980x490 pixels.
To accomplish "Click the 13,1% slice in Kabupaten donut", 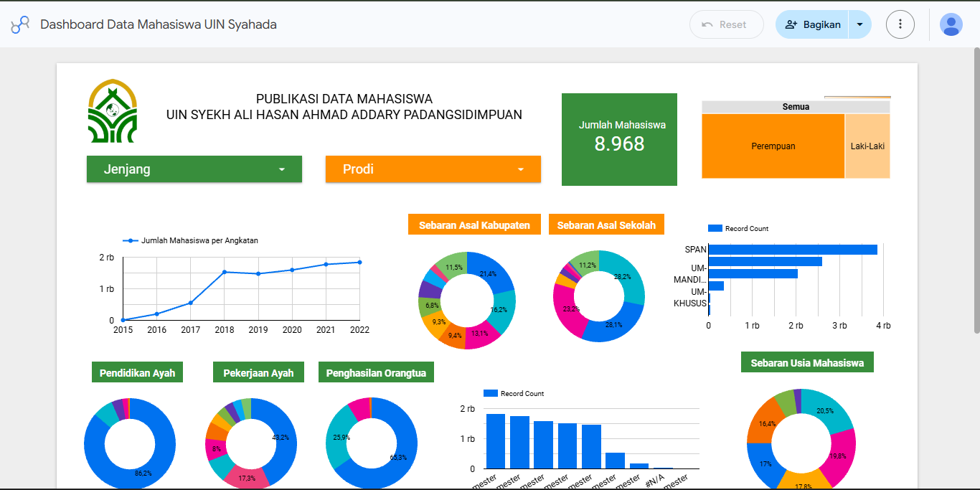I will pyautogui.click(x=480, y=336).
